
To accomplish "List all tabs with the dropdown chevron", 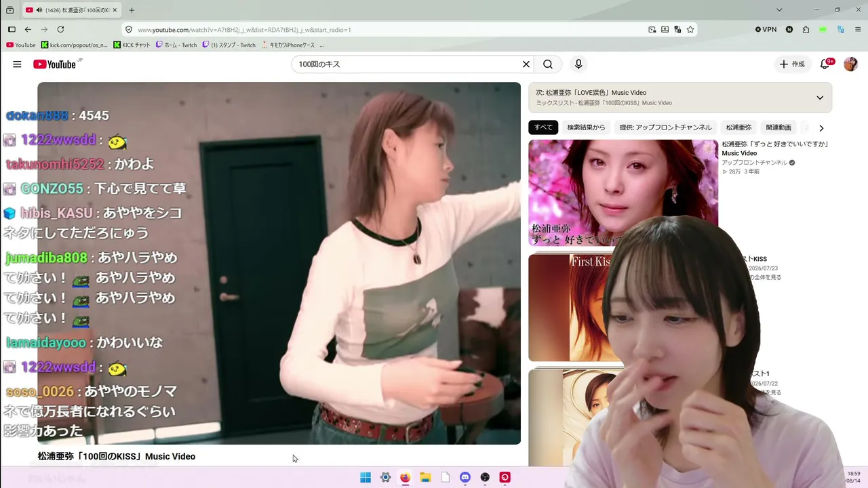I will coord(779,10).
